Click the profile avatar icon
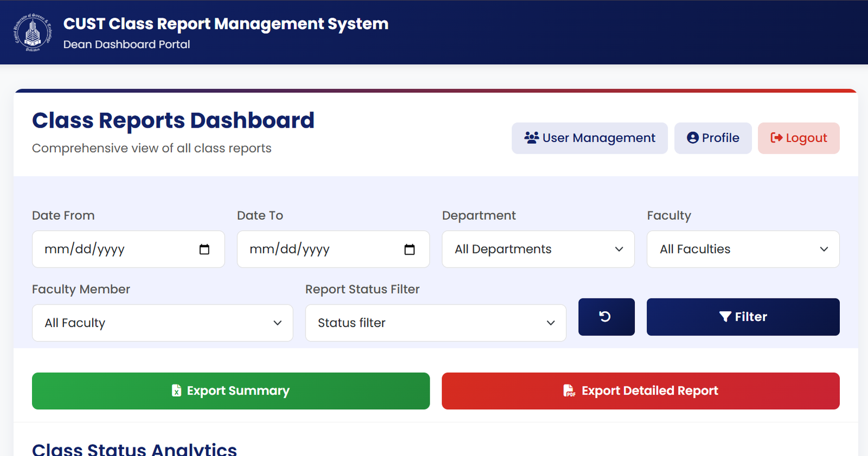Screen dimensions: 868x456 pos(692,138)
